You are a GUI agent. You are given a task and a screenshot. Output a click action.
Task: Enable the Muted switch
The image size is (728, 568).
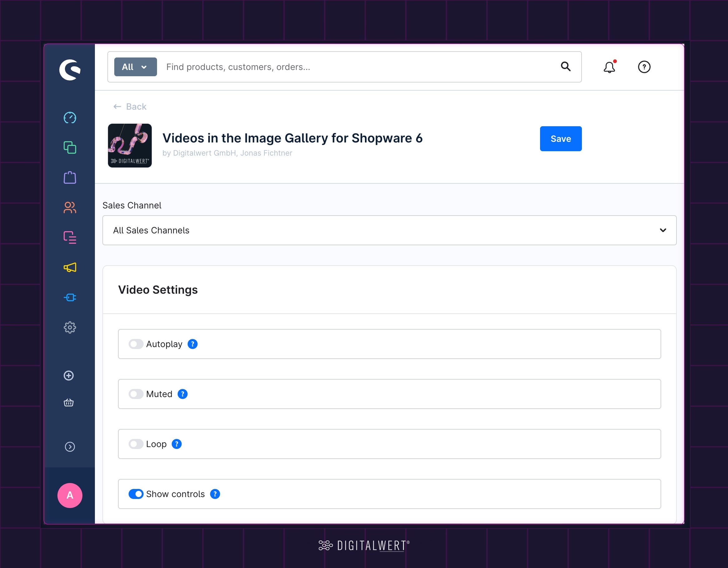tap(136, 394)
